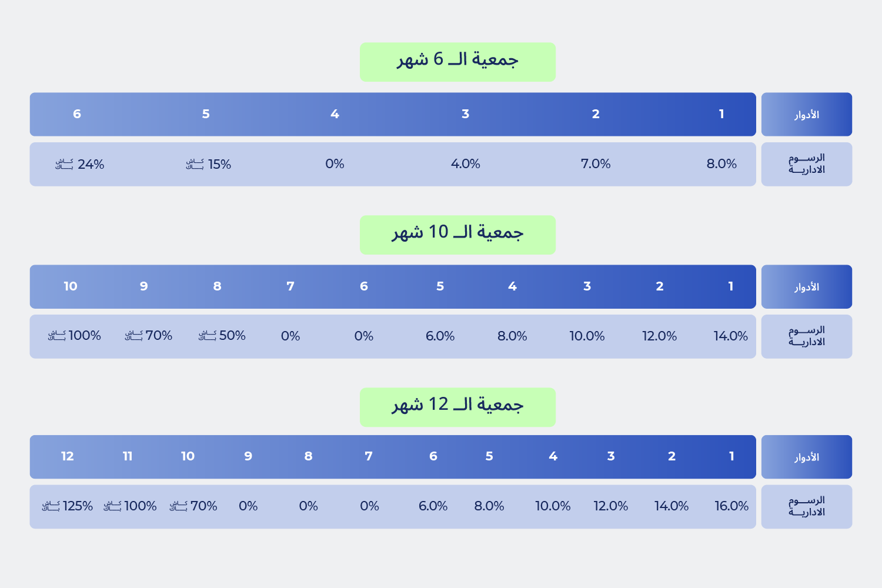Click cashback icon beside 100% in 10-month table
This screenshot has width=882, height=588.
(56, 336)
